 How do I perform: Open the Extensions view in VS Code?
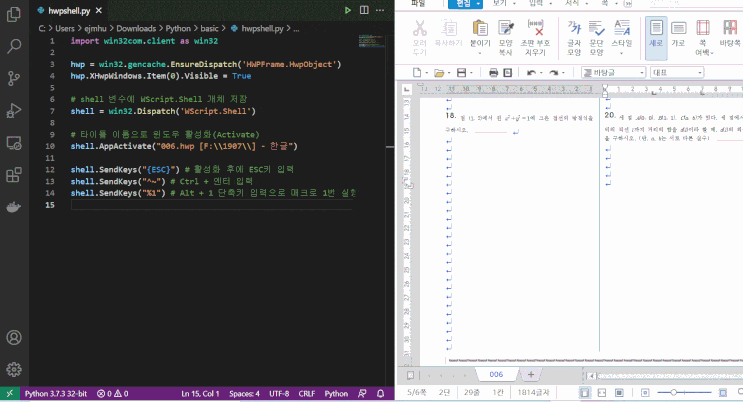click(14, 175)
